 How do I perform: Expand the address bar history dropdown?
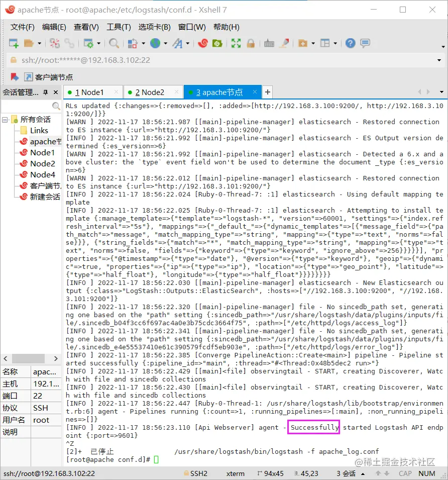[x=439, y=60]
